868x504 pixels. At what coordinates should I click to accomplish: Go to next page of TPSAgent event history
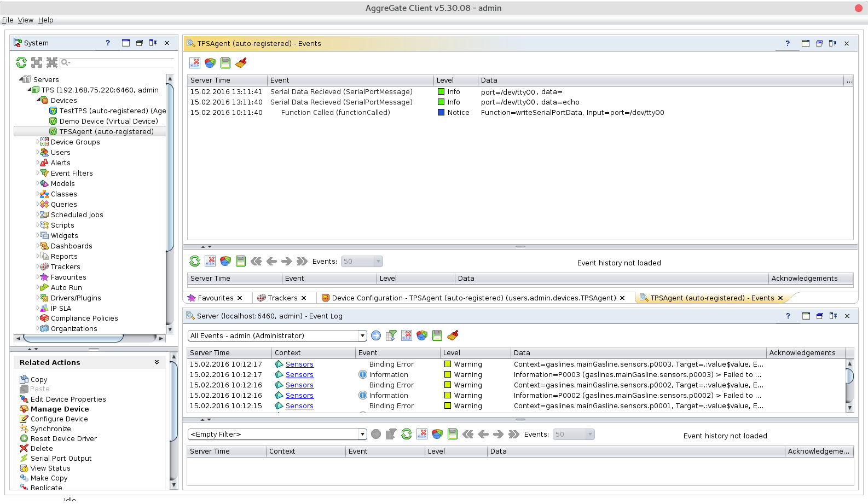(287, 261)
